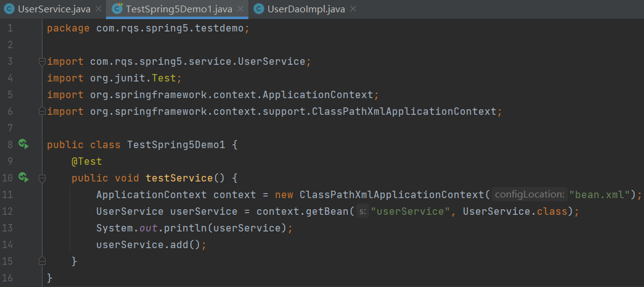Image resolution: width=644 pixels, height=287 pixels.
Task: Click ApplicationContext import on line 5
Action: 232,95
